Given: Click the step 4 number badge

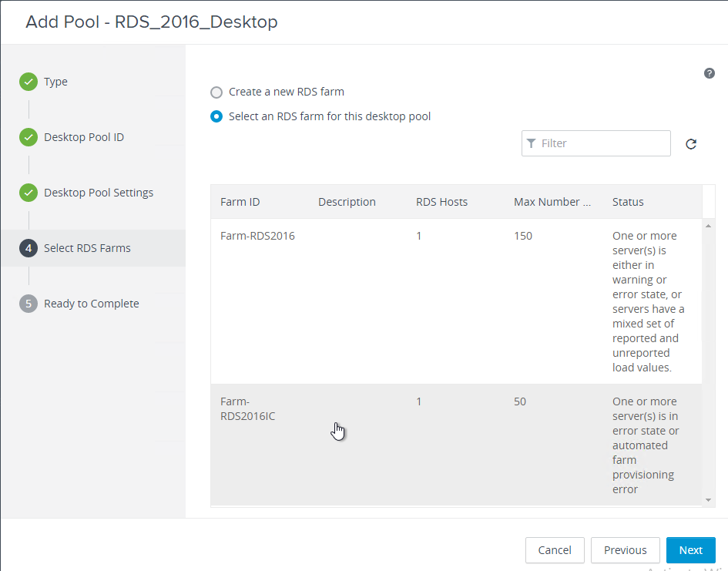Looking at the screenshot, I should tap(29, 248).
